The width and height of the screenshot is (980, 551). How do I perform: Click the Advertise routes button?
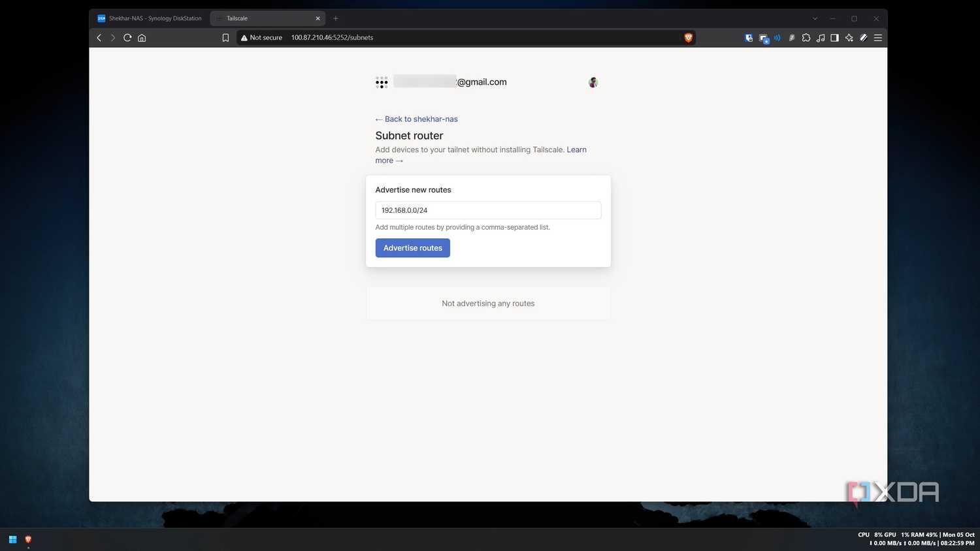tap(413, 248)
